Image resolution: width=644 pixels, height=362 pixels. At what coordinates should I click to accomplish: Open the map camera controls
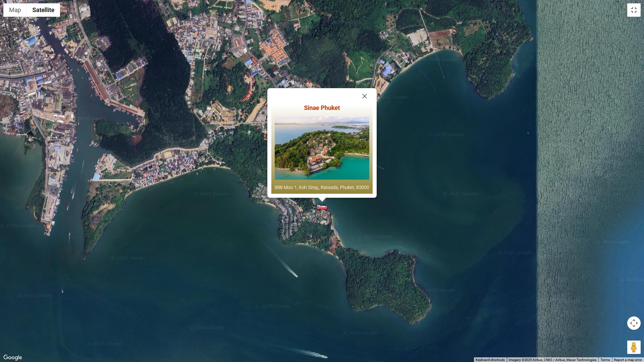pyautogui.click(x=634, y=323)
